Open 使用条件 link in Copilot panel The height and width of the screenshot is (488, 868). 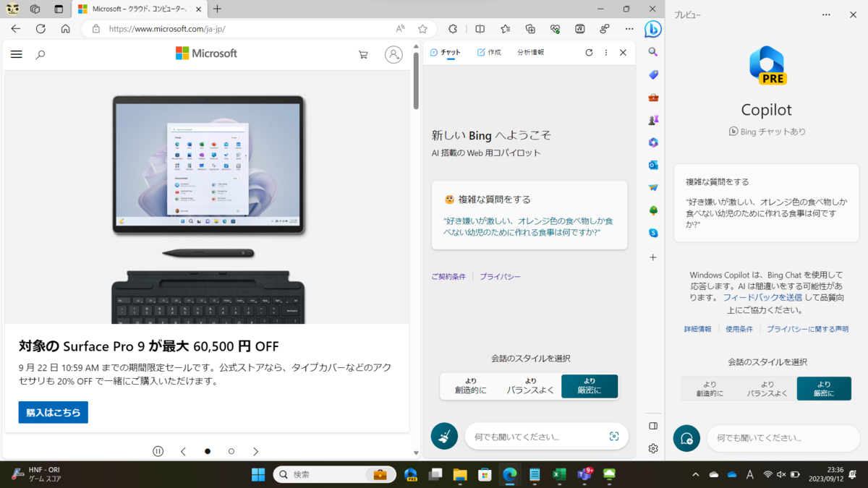click(x=739, y=329)
